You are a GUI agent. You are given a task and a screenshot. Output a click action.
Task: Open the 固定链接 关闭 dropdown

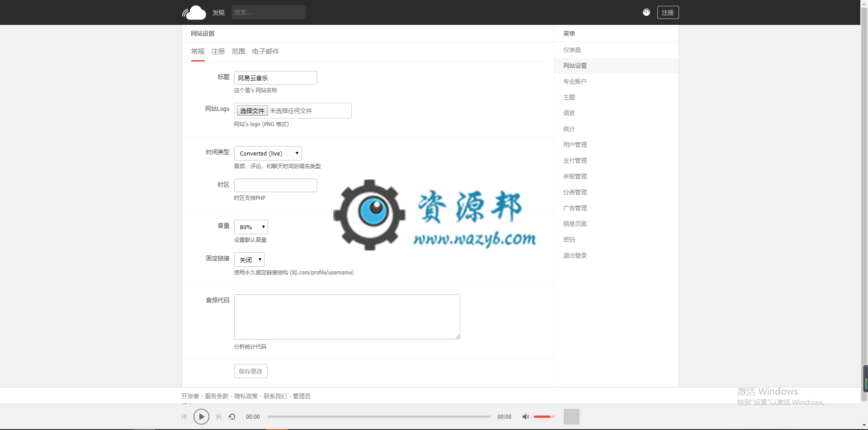pyautogui.click(x=249, y=260)
